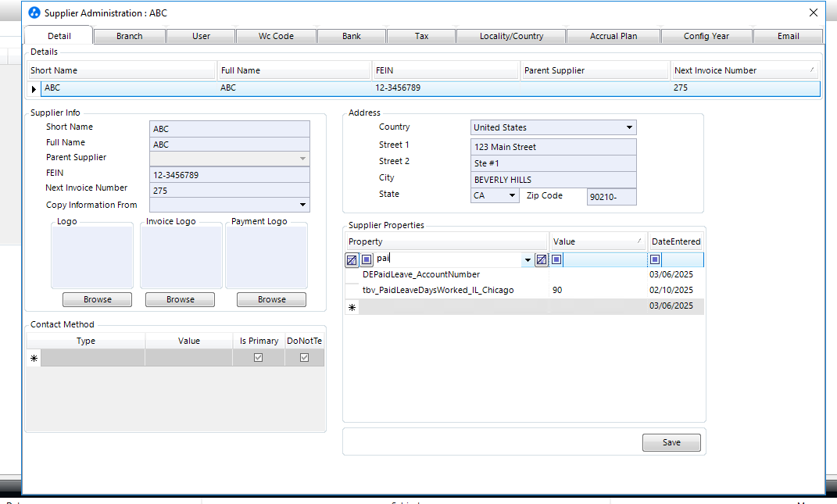837x504 pixels.
Task: Click Browse under Invoice Logo
Action: [181, 300]
